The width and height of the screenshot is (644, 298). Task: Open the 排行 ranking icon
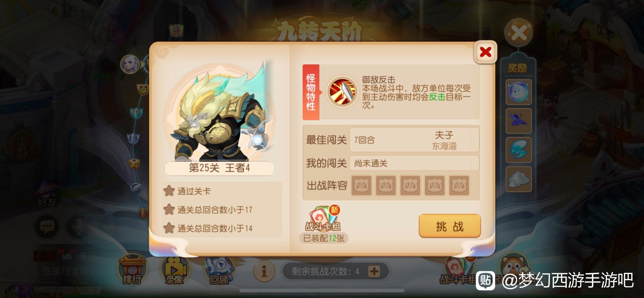[132, 270]
